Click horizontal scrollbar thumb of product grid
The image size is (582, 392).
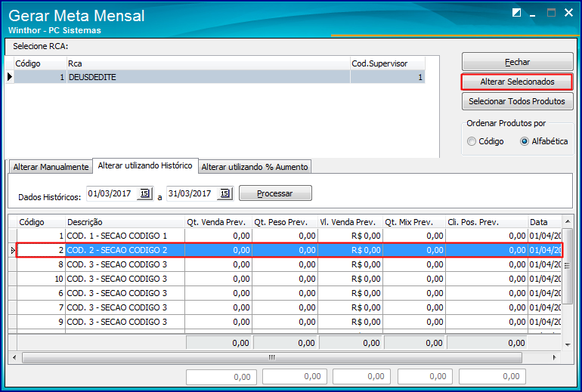[272, 357]
